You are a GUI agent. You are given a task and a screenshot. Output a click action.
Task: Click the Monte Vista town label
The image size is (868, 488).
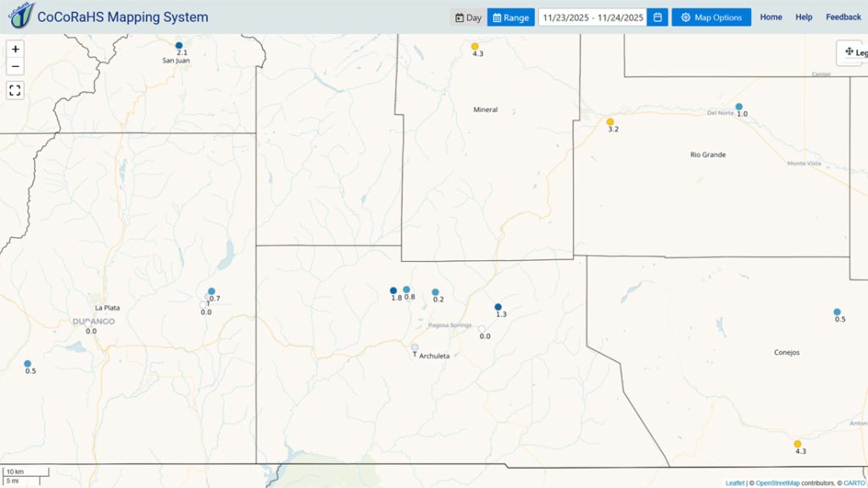point(804,164)
